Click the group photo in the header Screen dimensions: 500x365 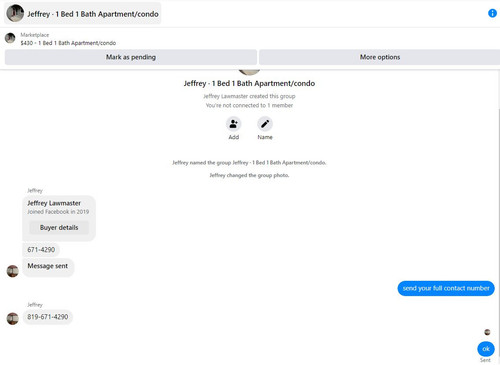(15, 13)
